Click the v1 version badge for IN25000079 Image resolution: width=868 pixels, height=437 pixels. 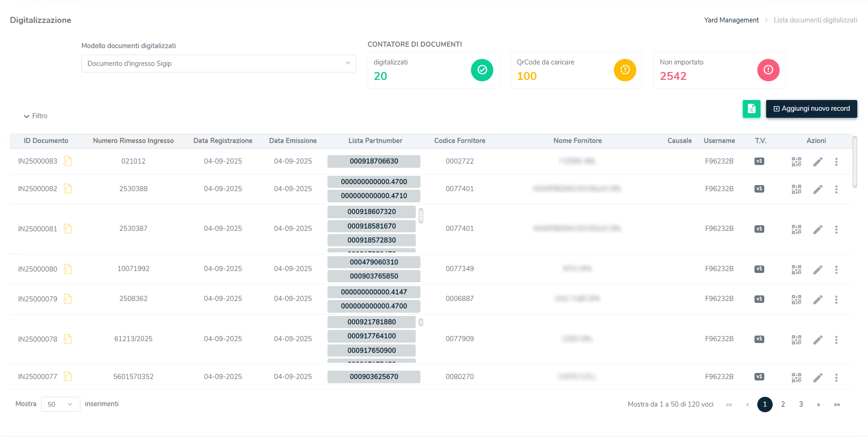(759, 299)
